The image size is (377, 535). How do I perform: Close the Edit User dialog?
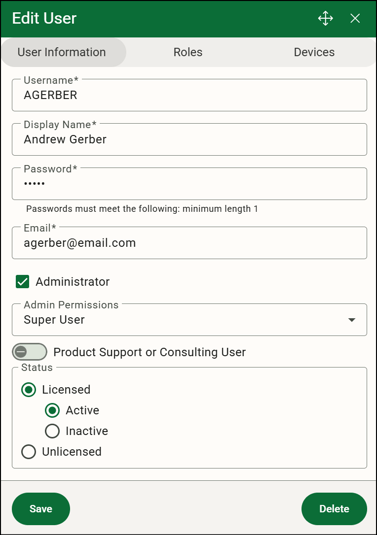pyautogui.click(x=355, y=18)
